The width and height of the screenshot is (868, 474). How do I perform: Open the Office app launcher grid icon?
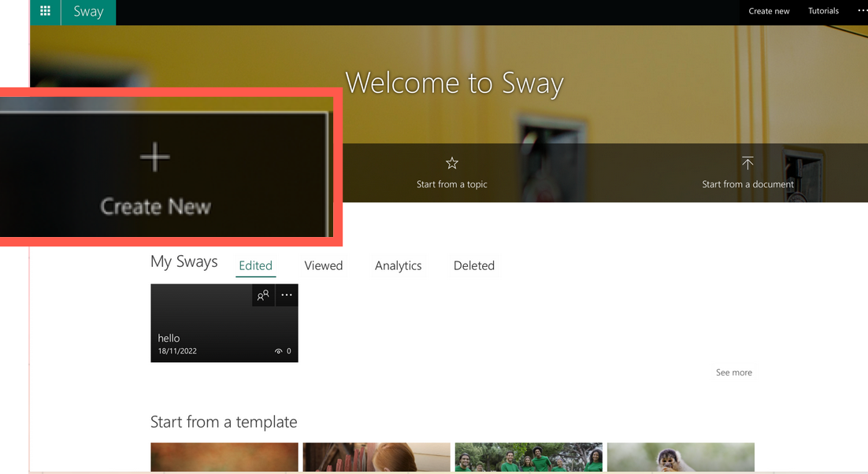click(x=45, y=11)
